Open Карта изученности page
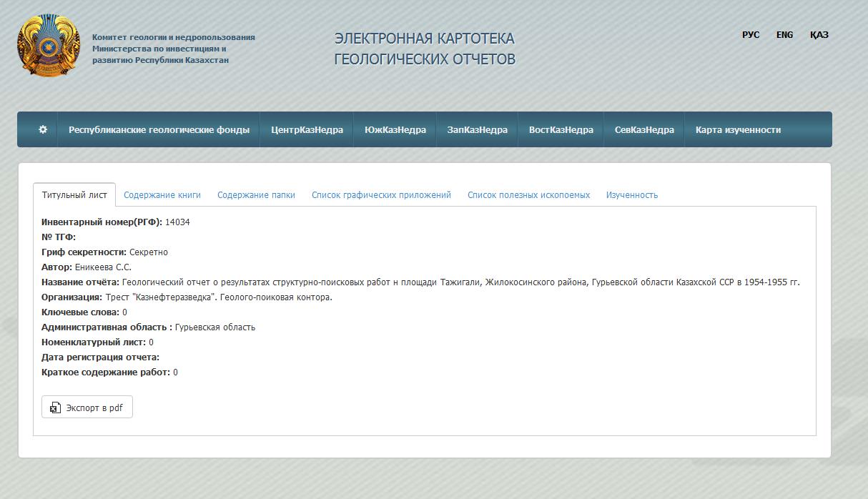Viewport: 868px width, 499px height. 738,129
